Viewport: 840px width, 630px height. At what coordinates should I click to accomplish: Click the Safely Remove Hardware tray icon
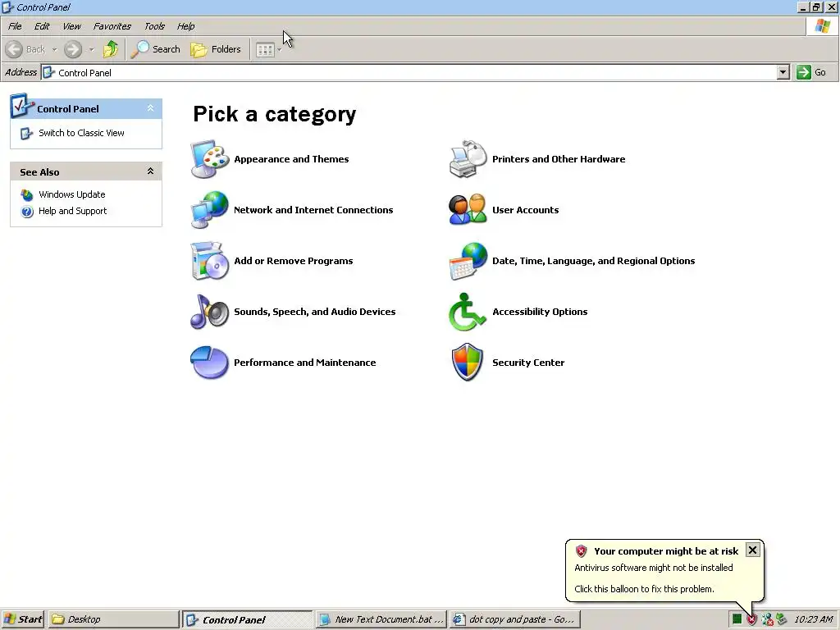tap(782, 619)
